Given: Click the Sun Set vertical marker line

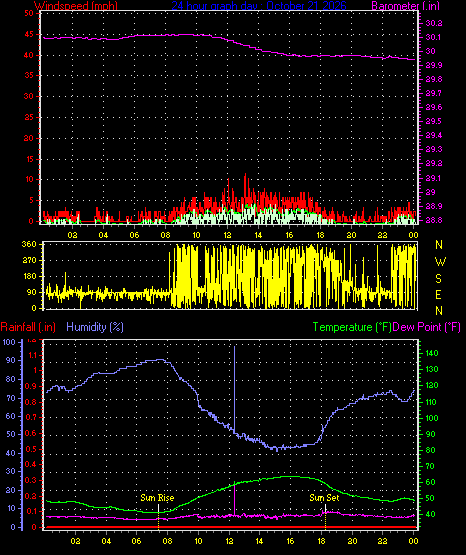Looking at the screenshot, I should (x=325, y=516).
